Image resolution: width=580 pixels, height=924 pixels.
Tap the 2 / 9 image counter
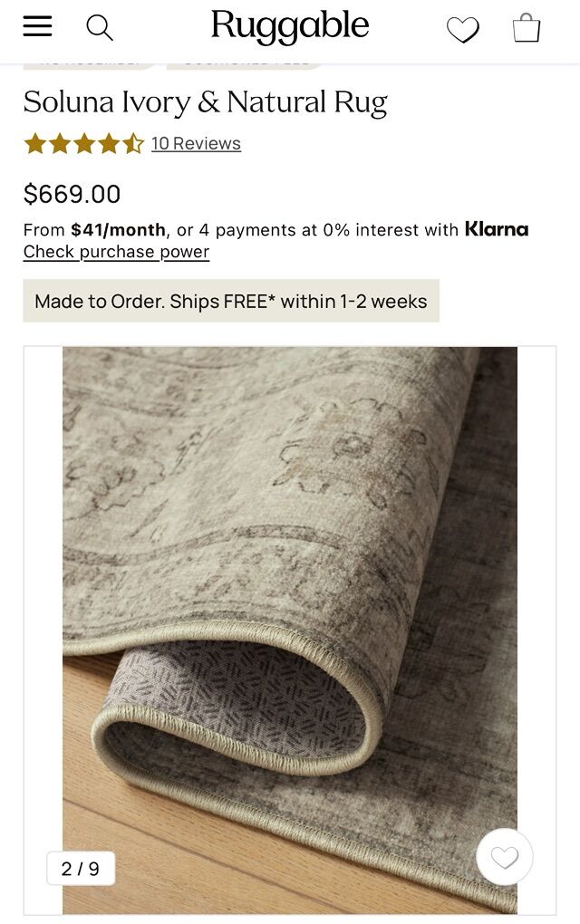click(81, 869)
